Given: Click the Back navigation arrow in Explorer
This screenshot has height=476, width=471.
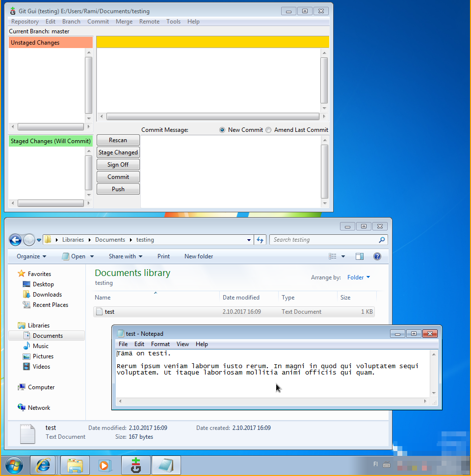Looking at the screenshot, I should point(15,240).
